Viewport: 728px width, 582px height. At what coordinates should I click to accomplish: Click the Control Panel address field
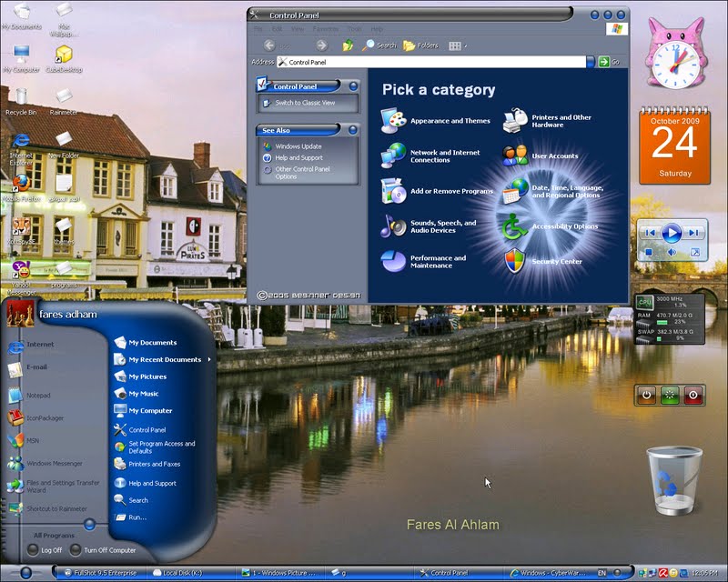click(431, 62)
